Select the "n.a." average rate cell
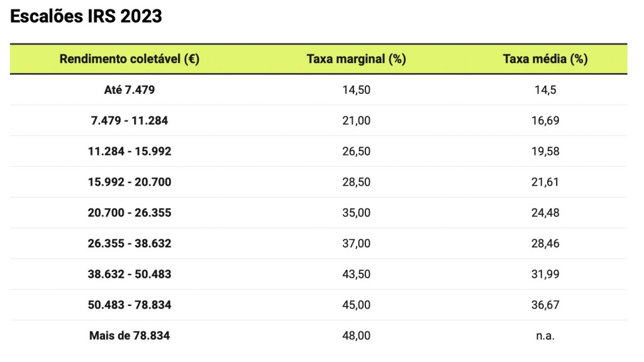 545,336
